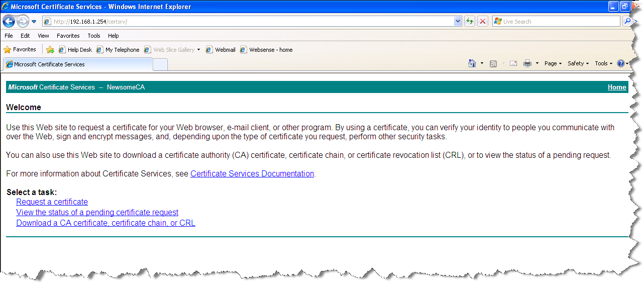Image resolution: width=644 pixels, height=283 pixels.
Task: Open the View menu
Action: point(43,36)
